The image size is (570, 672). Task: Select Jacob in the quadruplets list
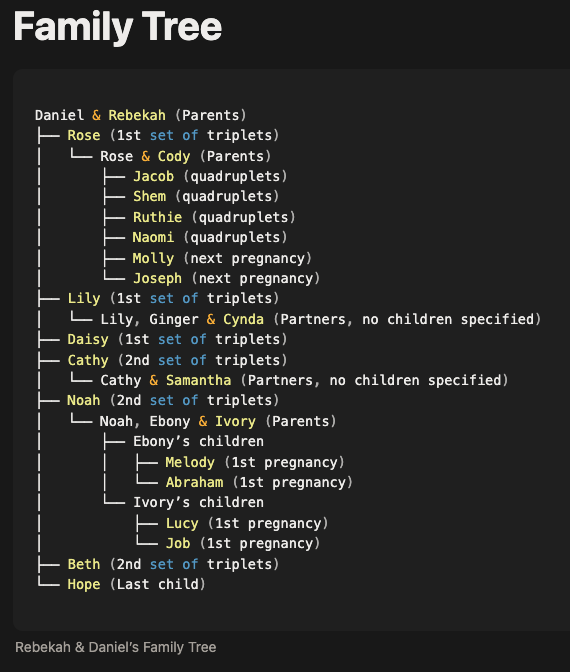153,176
